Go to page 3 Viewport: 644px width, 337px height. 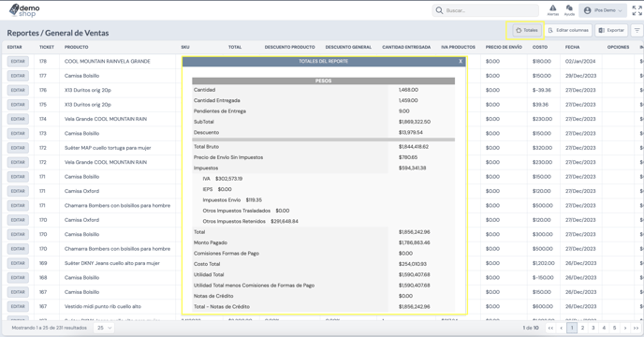593,328
